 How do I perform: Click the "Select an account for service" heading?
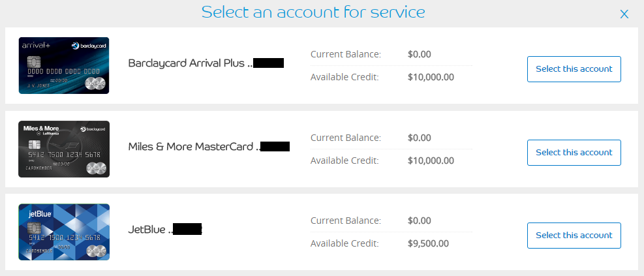coord(313,12)
